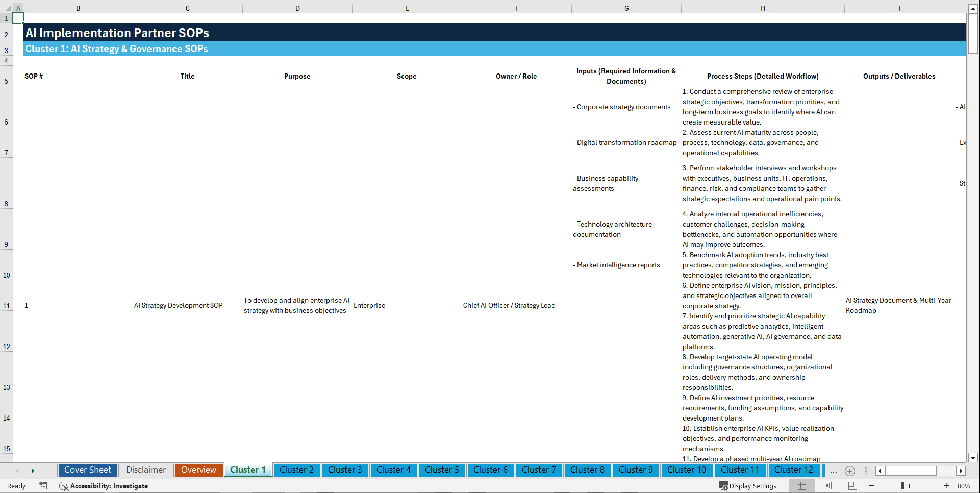Screen dimensions: 980x493
Task: Adjust the zoom slider handle
Action: tap(903, 486)
